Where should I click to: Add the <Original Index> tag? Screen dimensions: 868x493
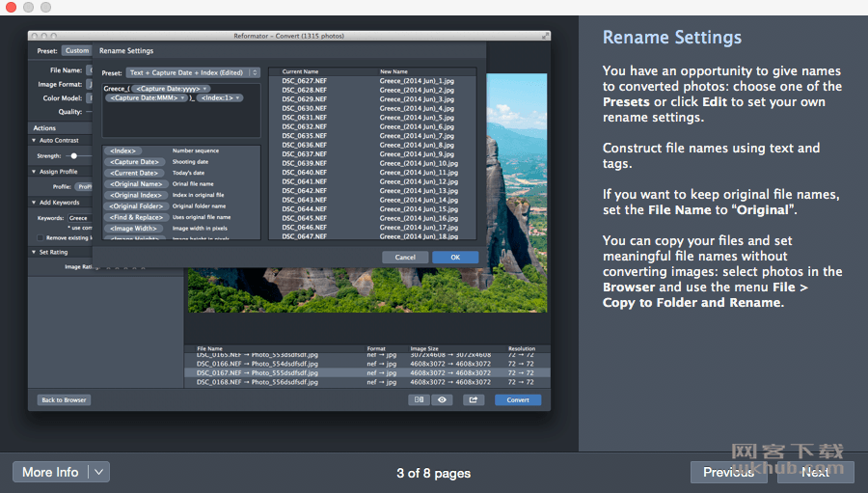[136, 195]
